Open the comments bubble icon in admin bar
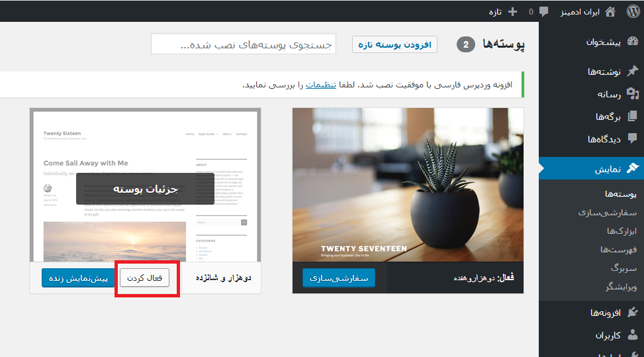 click(x=544, y=11)
